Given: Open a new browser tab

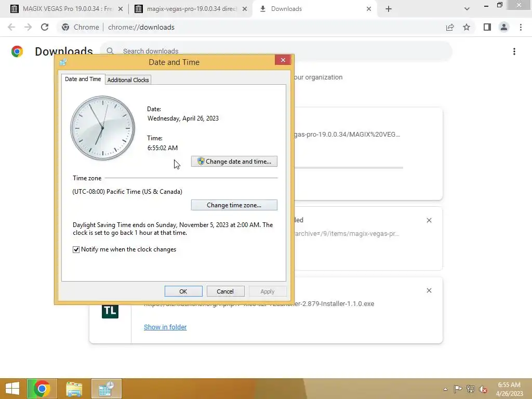Looking at the screenshot, I should coord(389,9).
